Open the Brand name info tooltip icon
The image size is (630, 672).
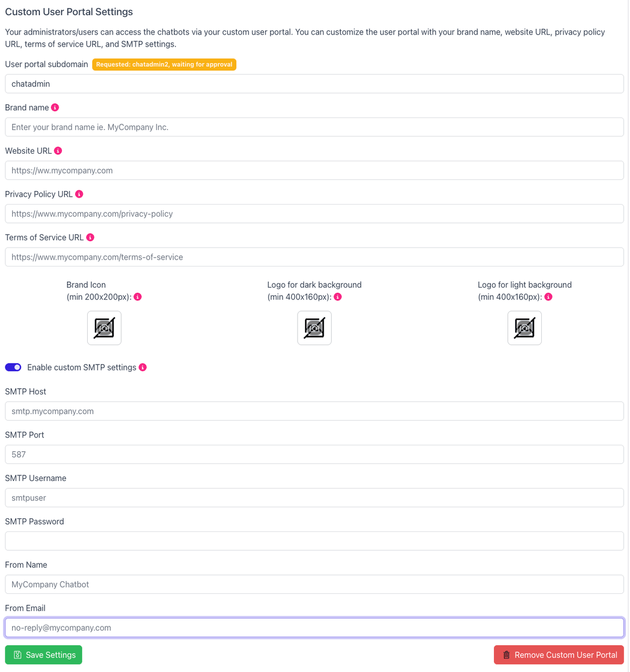pos(55,107)
